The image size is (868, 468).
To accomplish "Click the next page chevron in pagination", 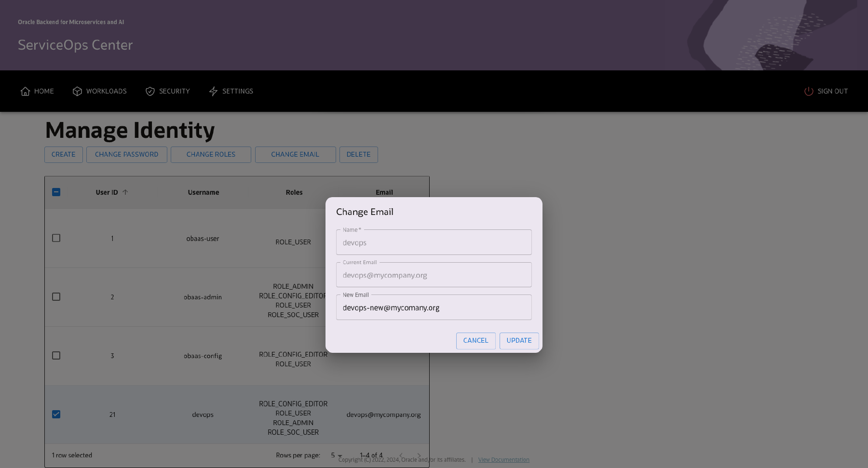I will pos(419,455).
